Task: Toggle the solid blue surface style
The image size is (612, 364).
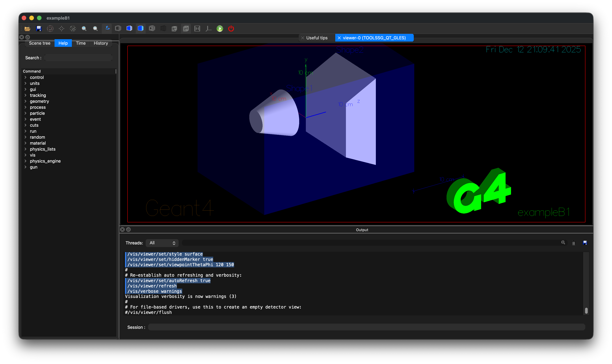Action: 141,28
